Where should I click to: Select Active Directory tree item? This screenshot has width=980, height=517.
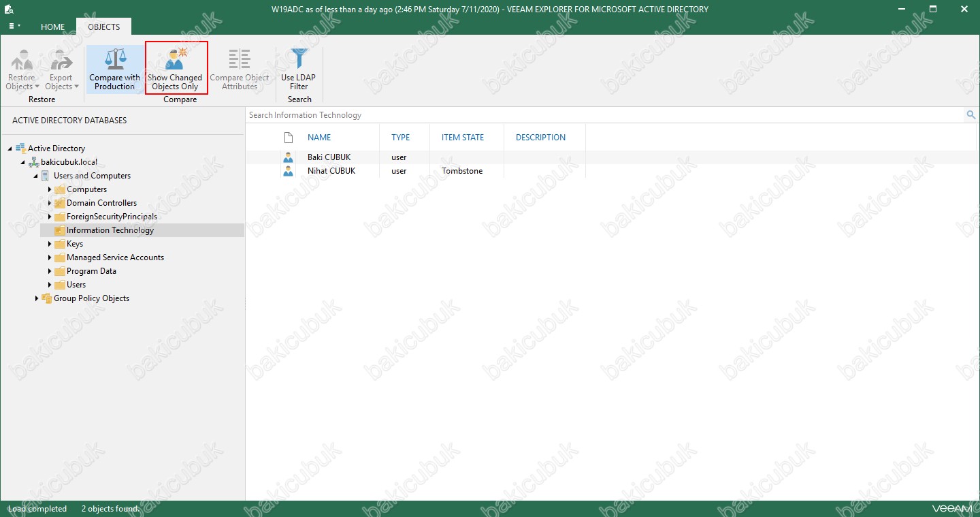click(56, 148)
